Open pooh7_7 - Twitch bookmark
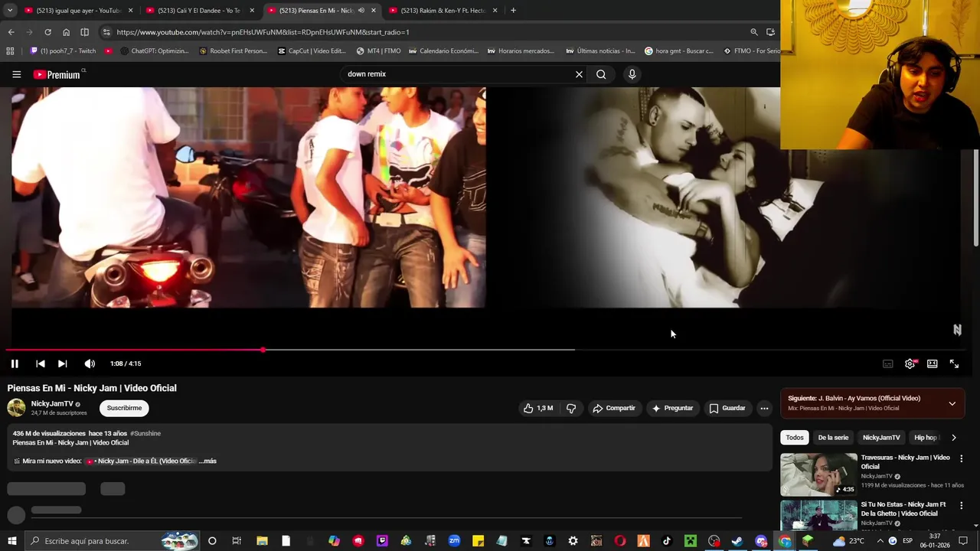 63,51
